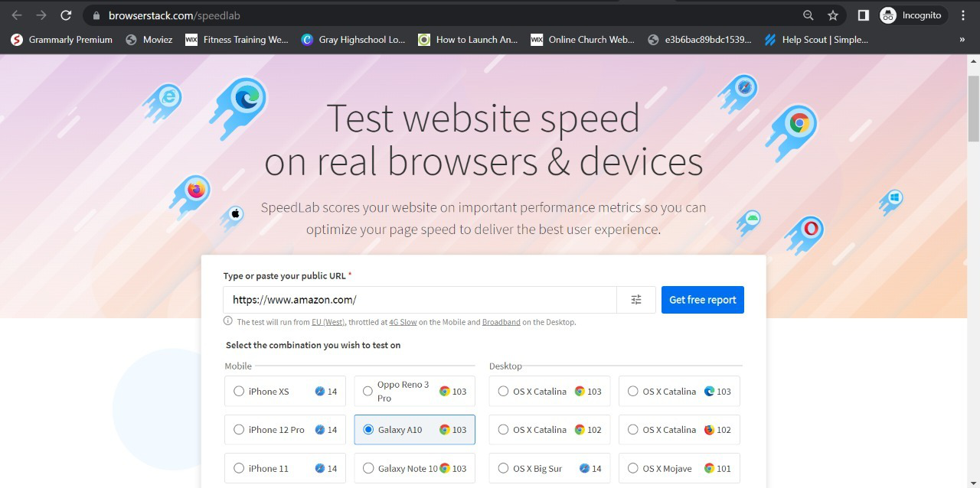The image size is (980, 488).
Task: Click the 4G Slow throttle link
Action: [x=403, y=322]
